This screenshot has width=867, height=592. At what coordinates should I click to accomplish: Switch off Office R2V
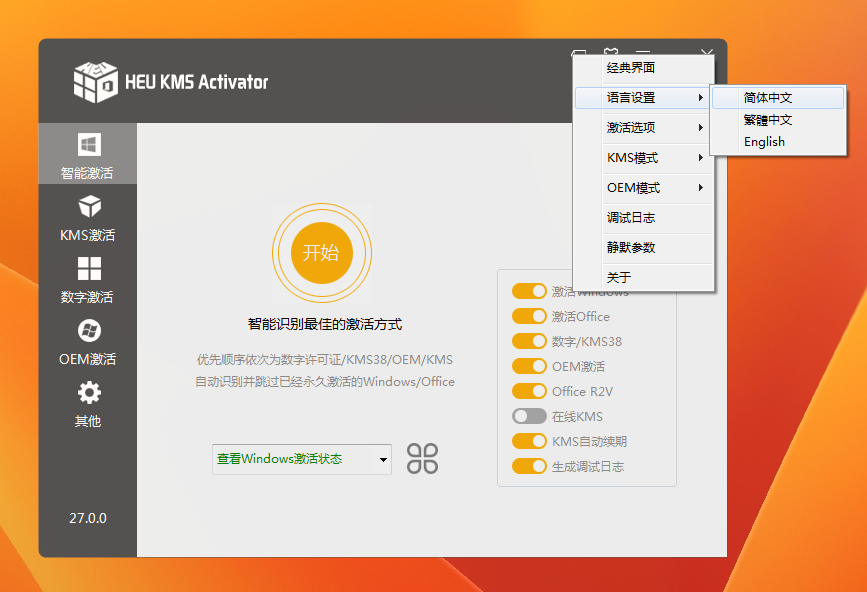(x=529, y=391)
